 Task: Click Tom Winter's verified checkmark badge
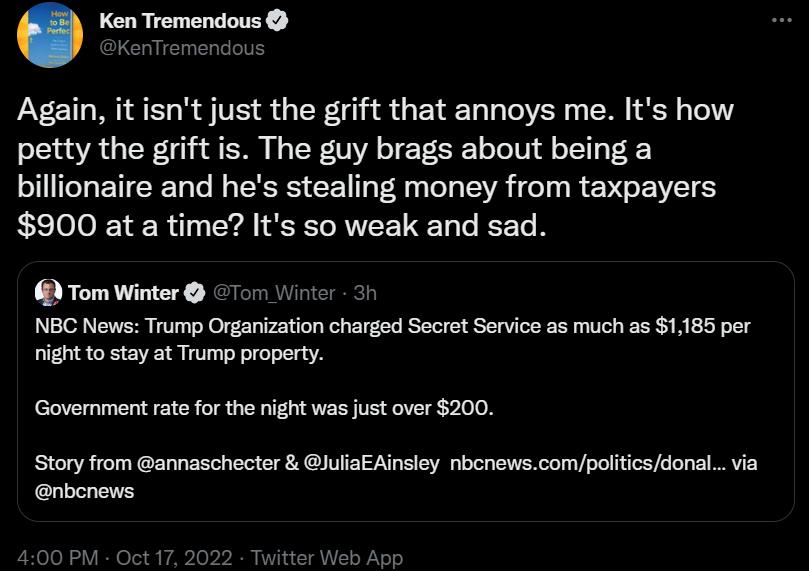(x=196, y=293)
